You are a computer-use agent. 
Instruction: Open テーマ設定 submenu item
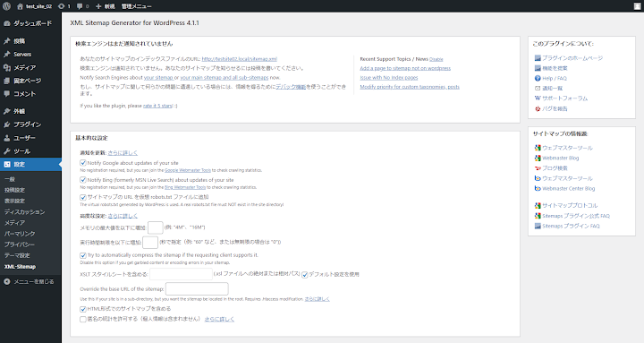click(17, 255)
